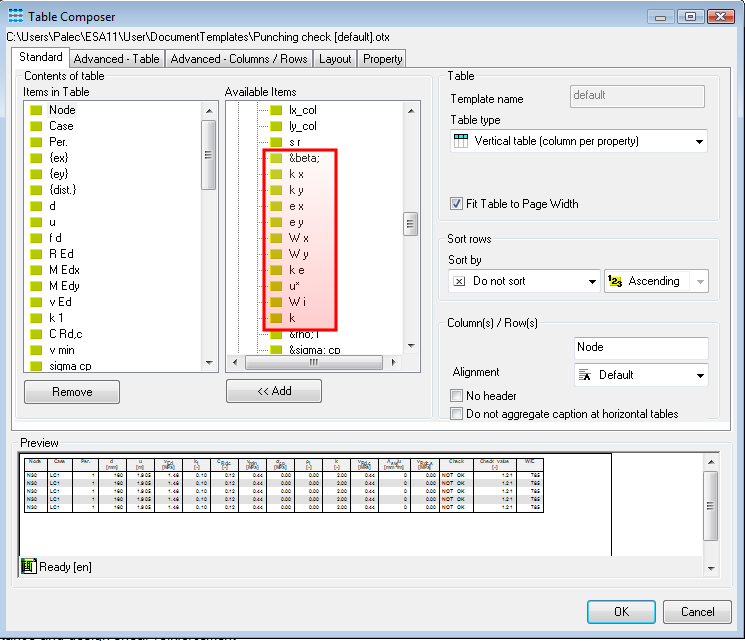The height and width of the screenshot is (641, 745).
Task: Click the icon beside 'R Ed' item
Action: click(x=36, y=254)
